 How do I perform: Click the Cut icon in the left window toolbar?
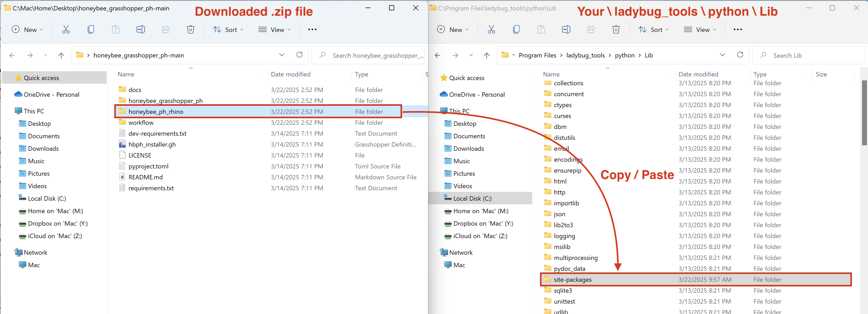pyautogui.click(x=66, y=29)
